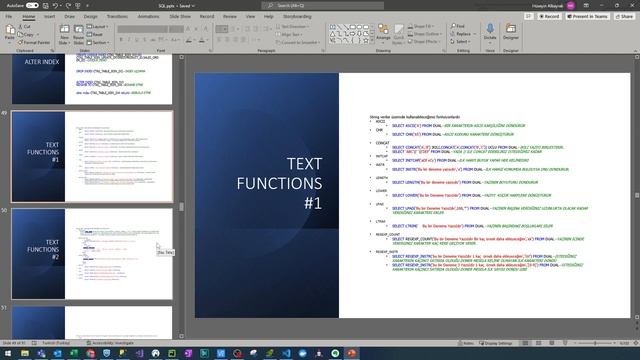Activate Format Painter
Screen dimensions: 640x360
pos(33,42)
